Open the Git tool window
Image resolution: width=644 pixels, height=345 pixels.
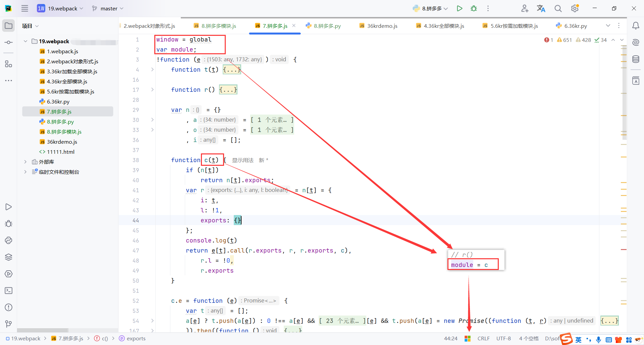[x=8, y=324]
